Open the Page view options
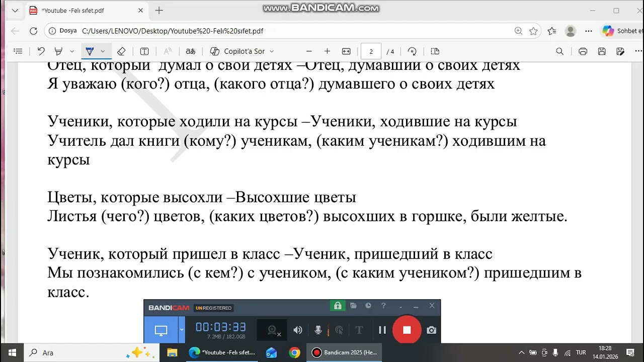This screenshot has height=362, width=644. (x=435, y=51)
